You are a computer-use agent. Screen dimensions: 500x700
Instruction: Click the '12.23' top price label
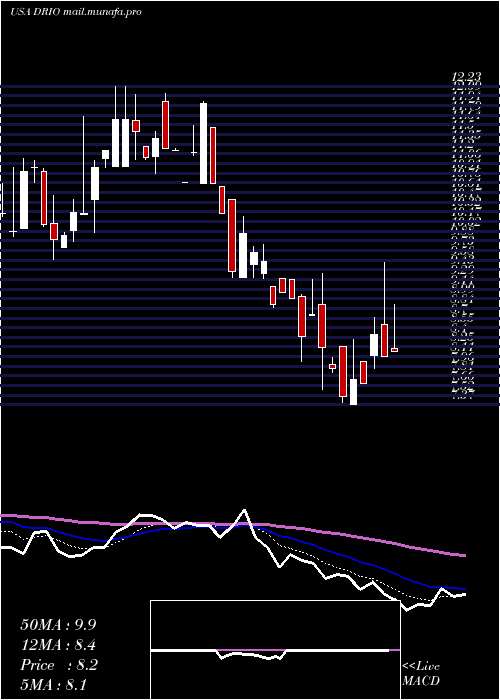pyautogui.click(x=466, y=78)
